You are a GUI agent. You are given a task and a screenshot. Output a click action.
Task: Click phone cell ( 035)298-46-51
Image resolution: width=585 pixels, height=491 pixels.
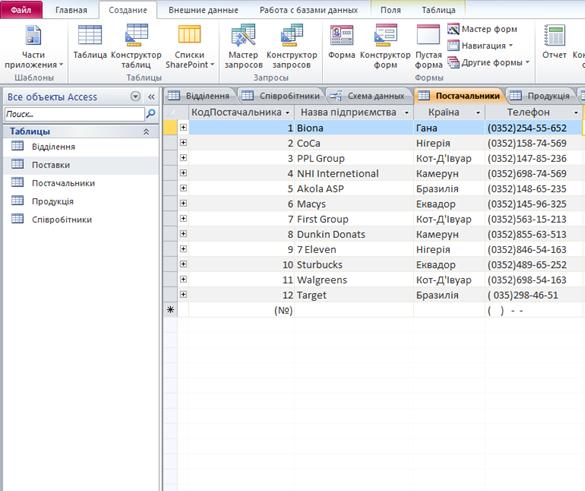point(534,295)
